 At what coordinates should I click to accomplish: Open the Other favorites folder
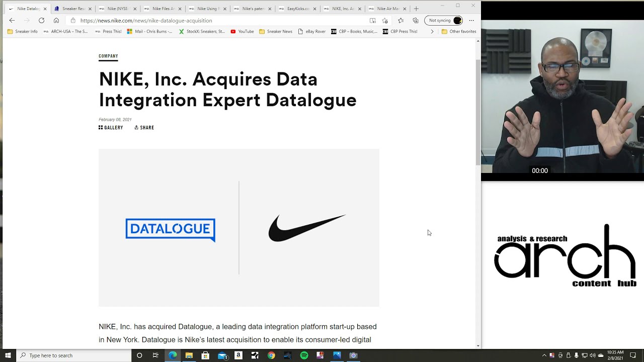(x=459, y=31)
